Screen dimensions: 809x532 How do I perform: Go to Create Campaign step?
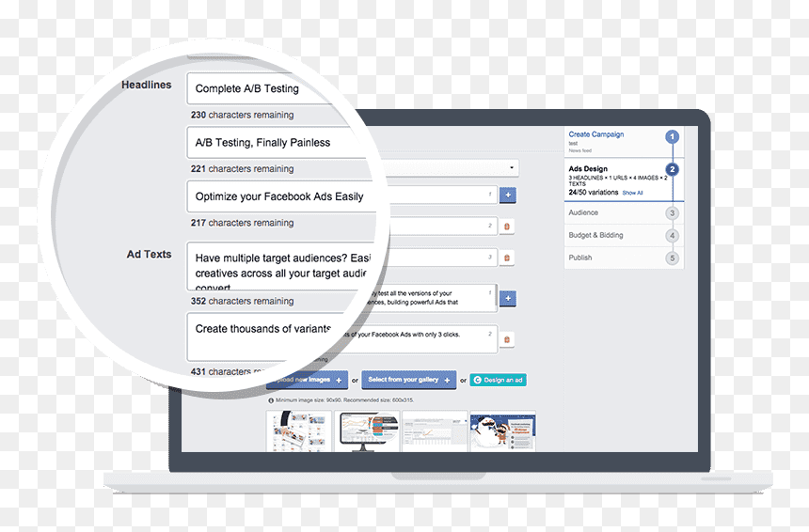pos(595,134)
